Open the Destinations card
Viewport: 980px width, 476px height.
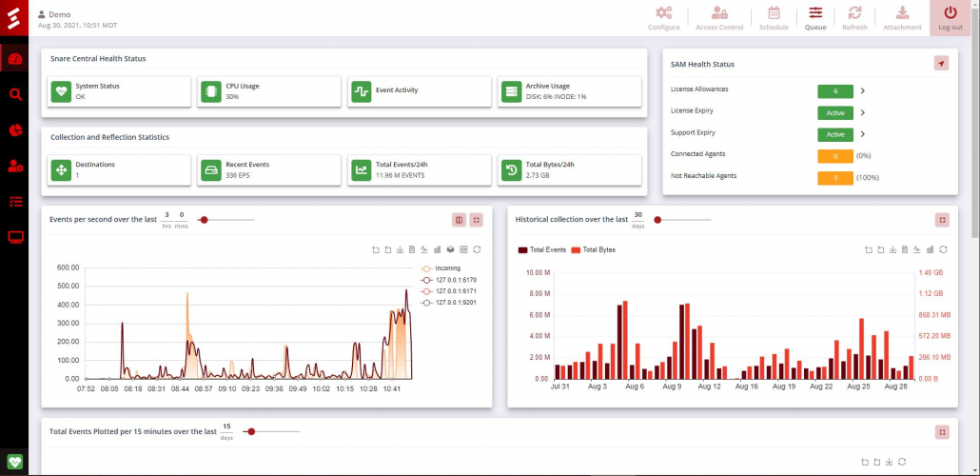click(x=119, y=169)
